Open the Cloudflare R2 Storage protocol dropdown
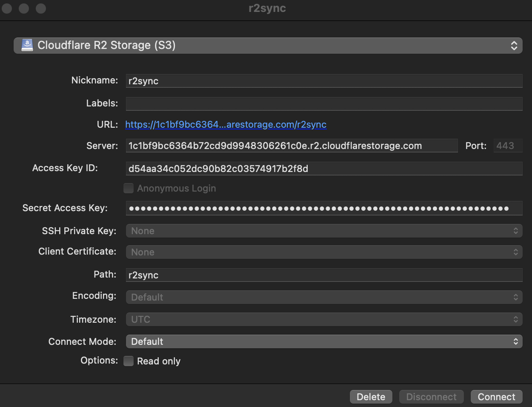Screen dimensions: 532x407 (268, 46)
